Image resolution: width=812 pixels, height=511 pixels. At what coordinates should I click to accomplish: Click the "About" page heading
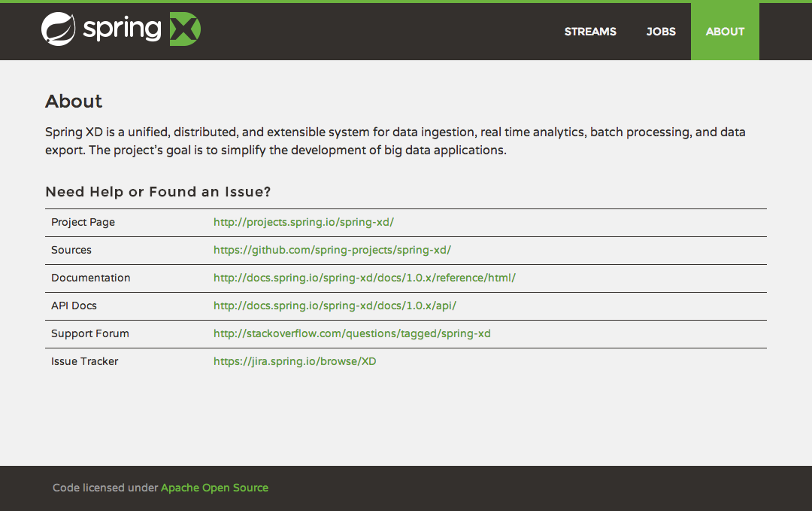pos(74,101)
